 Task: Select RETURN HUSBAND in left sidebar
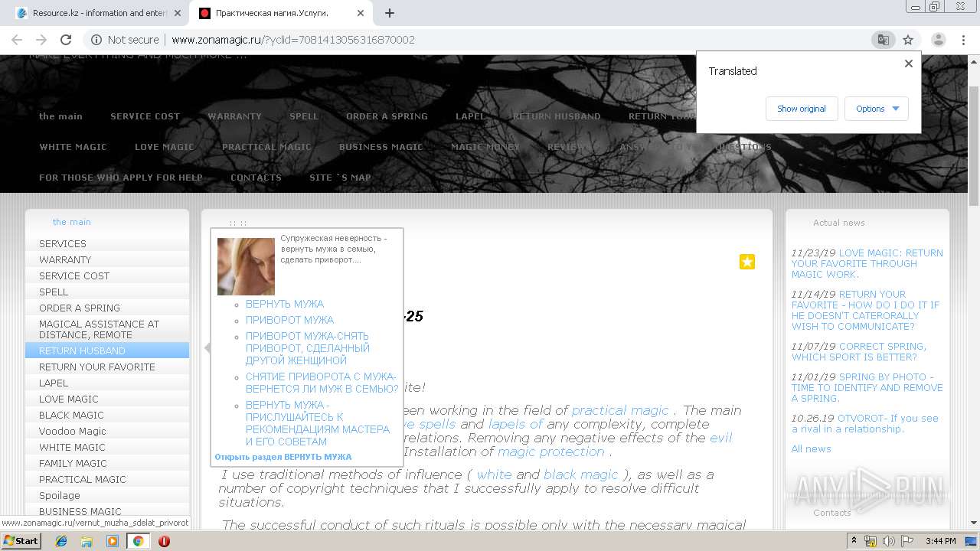[107, 350]
